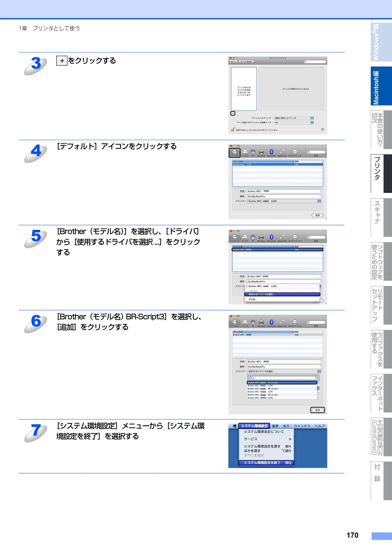Screen dimensions: 392x555
Task: Choose the IP globe icon in step 4 toolbar
Action: (x=253, y=153)
